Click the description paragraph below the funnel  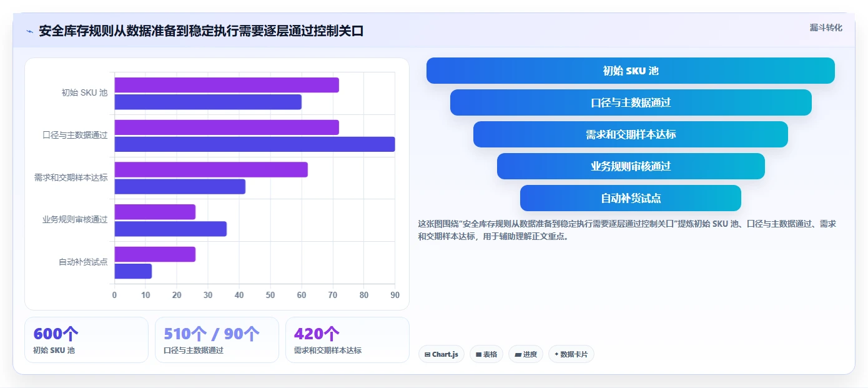tap(627, 230)
